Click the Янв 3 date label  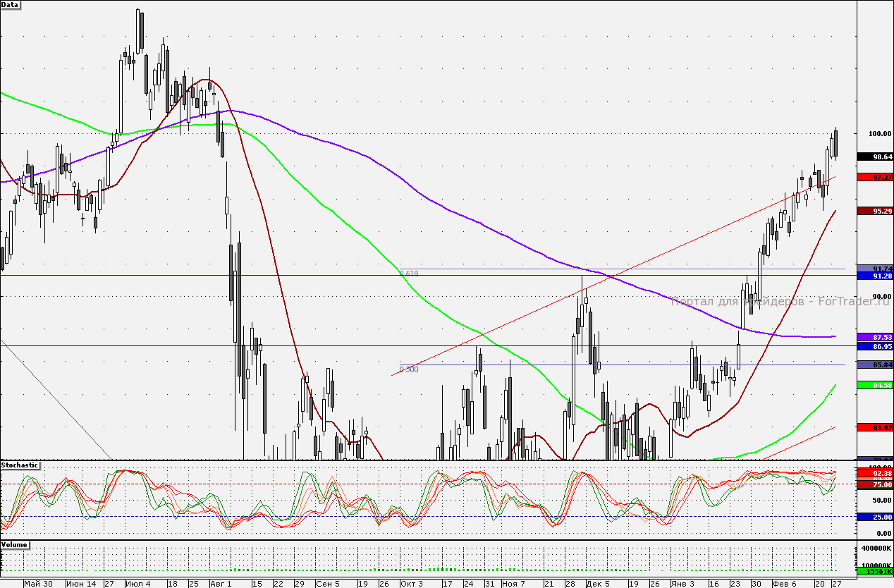(682, 584)
